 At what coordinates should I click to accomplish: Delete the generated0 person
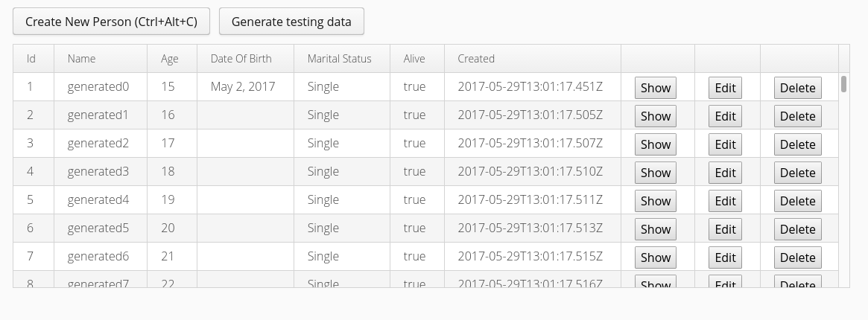click(797, 88)
